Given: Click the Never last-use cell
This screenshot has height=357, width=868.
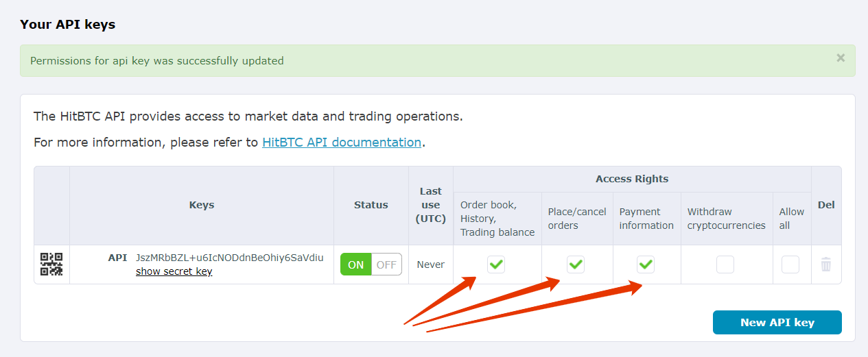Looking at the screenshot, I should 431,264.
